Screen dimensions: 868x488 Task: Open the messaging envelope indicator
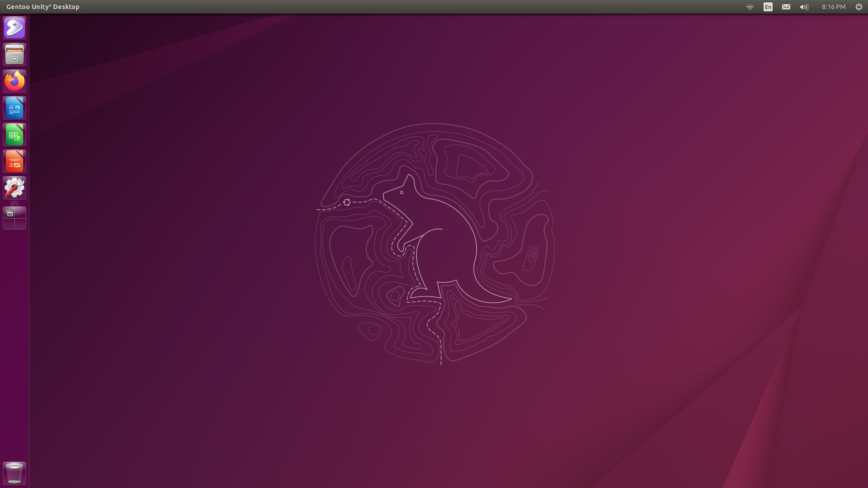786,7
